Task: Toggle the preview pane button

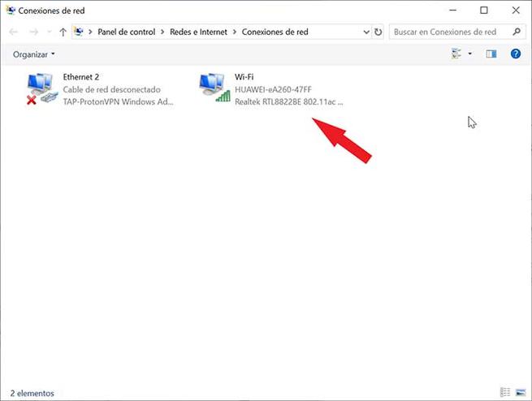Action: point(491,54)
